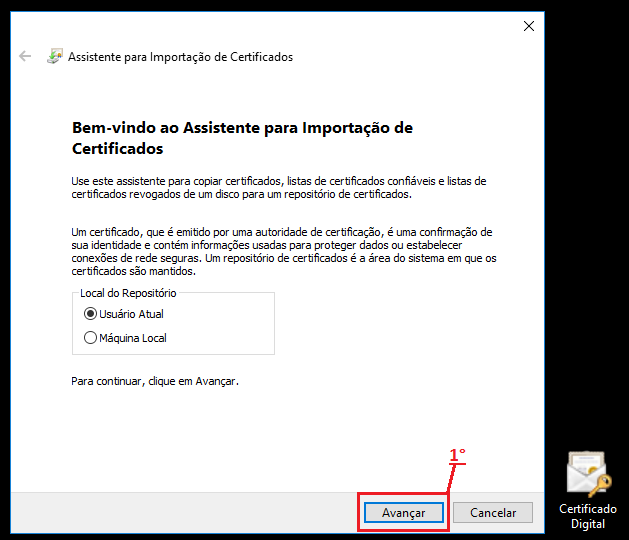Select the Certificado Digital desktop label text
The image size is (629, 540).
tap(587, 516)
